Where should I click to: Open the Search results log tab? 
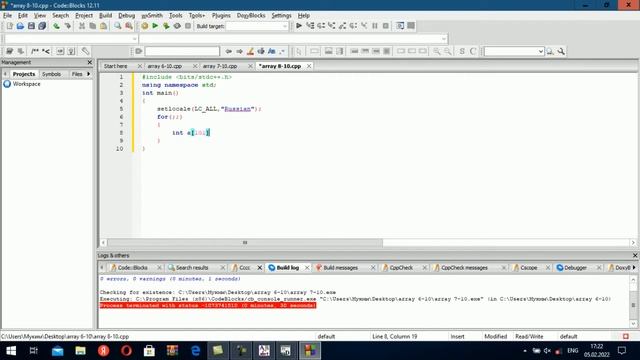192,268
